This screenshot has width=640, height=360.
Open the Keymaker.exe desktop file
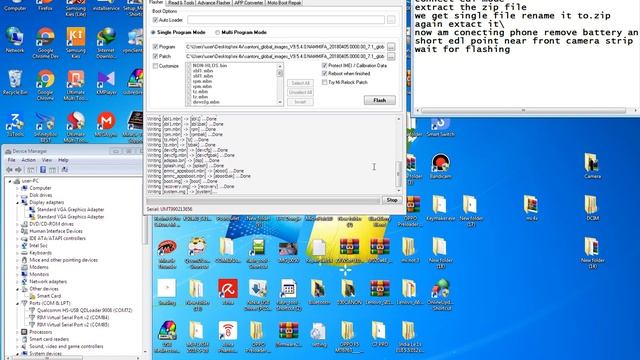440,208
